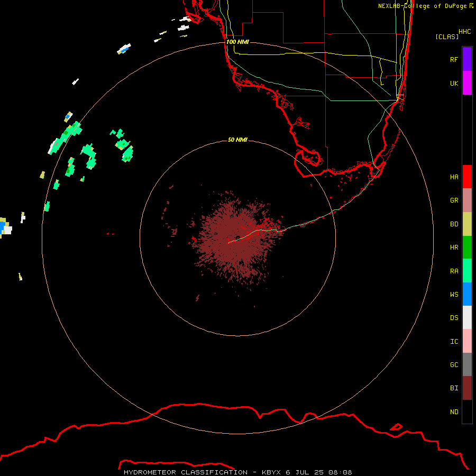This screenshot has width=476, height=476.
Task: Click the 'ND' legend label
Action: pos(454,412)
